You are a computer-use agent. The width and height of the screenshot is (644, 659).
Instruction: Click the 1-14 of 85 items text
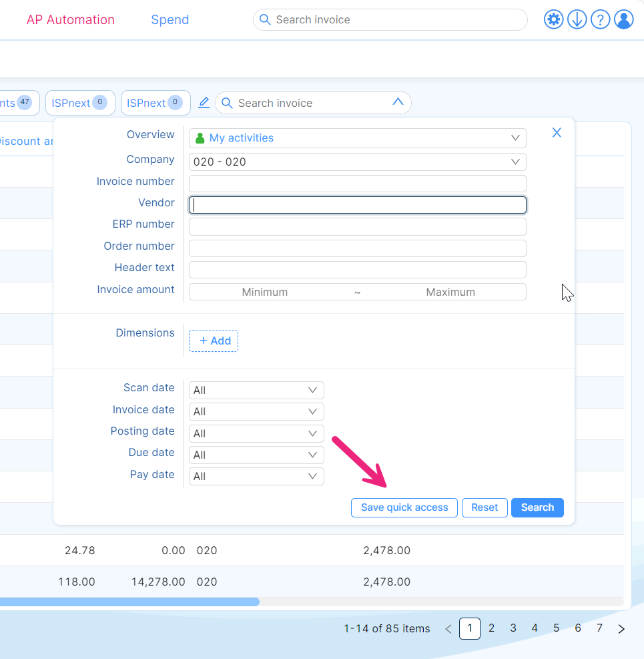click(x=387, y=629)
